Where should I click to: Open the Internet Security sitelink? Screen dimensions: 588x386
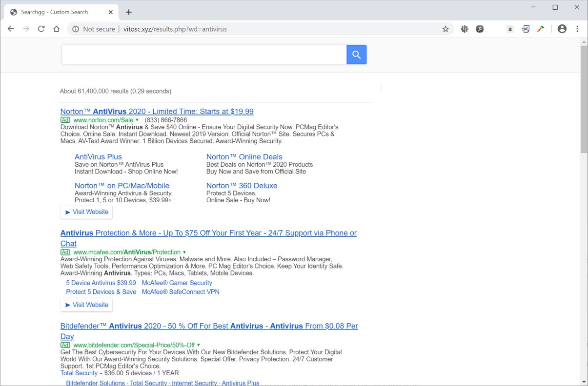pos(194,383)
